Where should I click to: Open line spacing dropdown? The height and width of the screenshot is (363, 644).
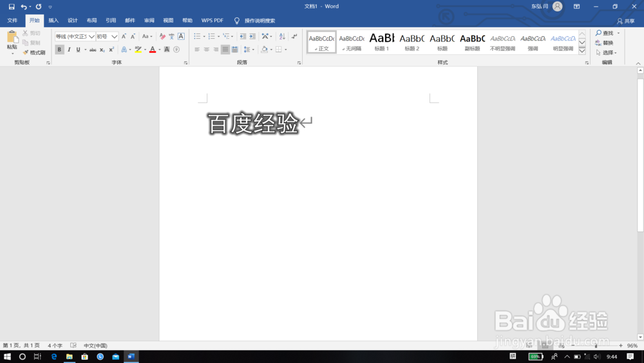249,50
